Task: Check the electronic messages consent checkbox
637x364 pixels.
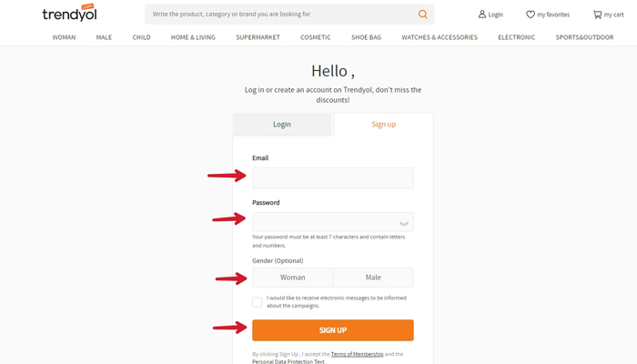Action: point(258,302)
